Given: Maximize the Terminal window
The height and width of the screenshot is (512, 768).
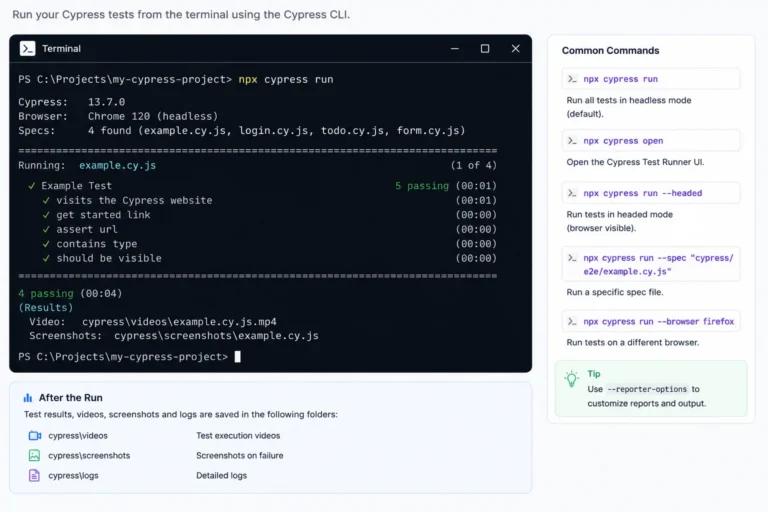Looking at the screenshot, I should click(485, 49).
